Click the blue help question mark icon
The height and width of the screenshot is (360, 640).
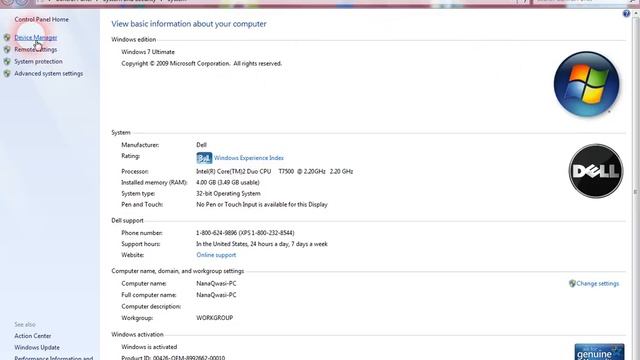tap(626, 13)
